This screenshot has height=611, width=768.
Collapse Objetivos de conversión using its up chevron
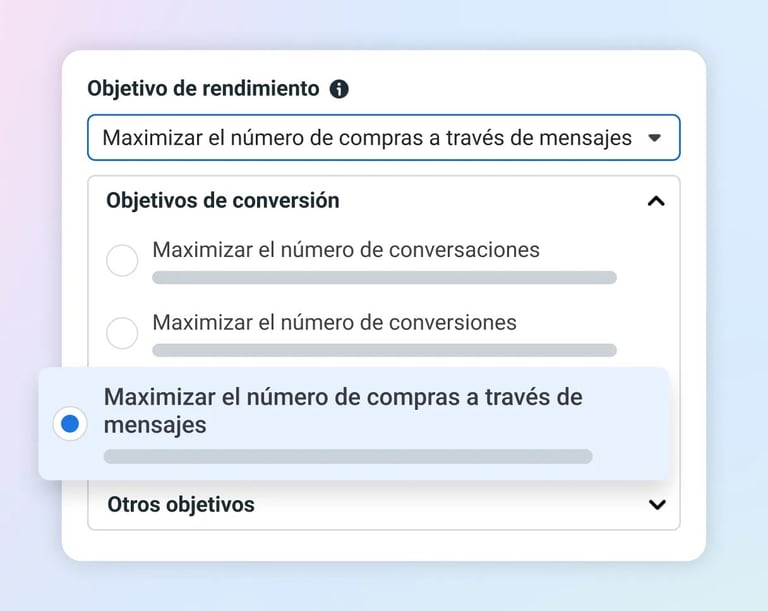click(x=656, y=201)
